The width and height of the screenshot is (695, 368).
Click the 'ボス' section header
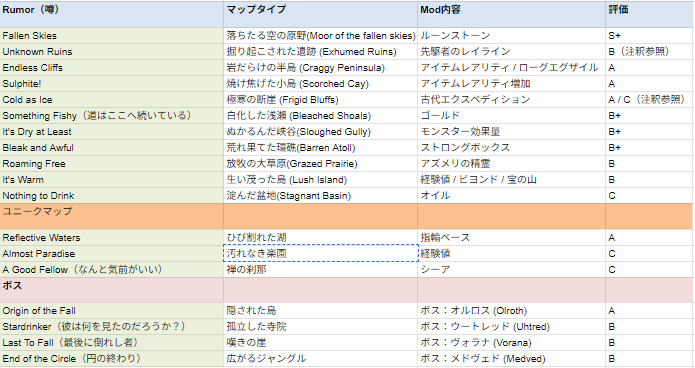(112, 290)
